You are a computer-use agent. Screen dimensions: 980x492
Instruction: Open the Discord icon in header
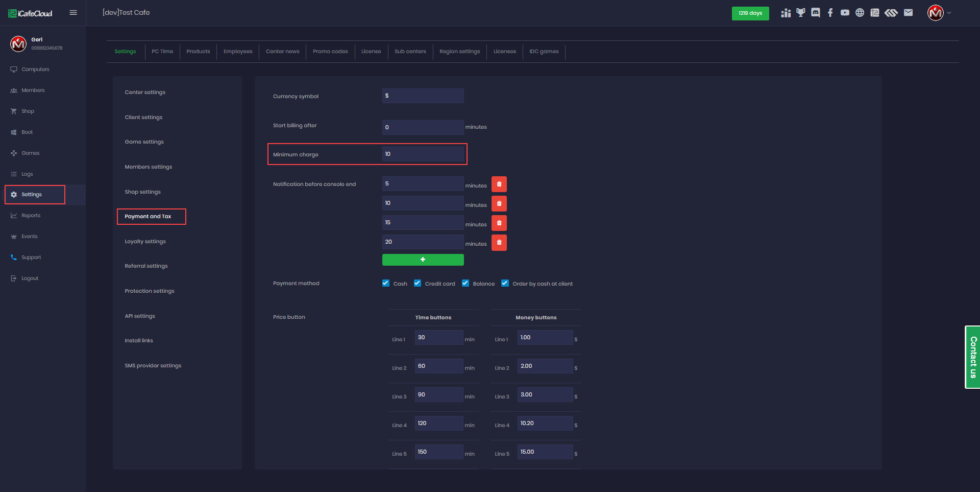pyautogui.click(x=816, y=13)
